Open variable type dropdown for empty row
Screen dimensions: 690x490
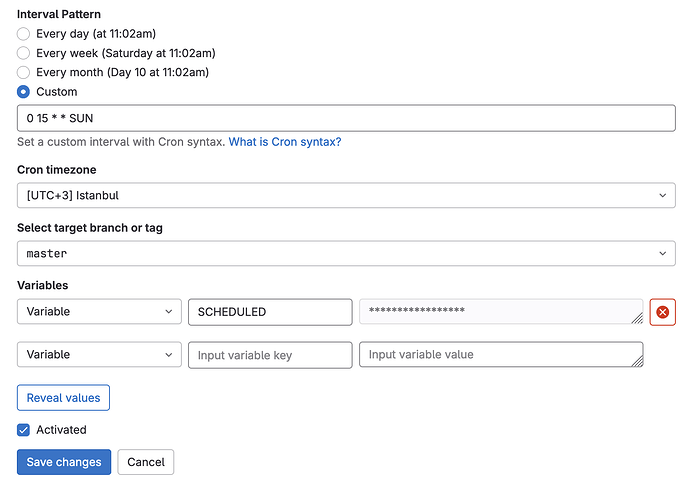(x=99, y=355)
